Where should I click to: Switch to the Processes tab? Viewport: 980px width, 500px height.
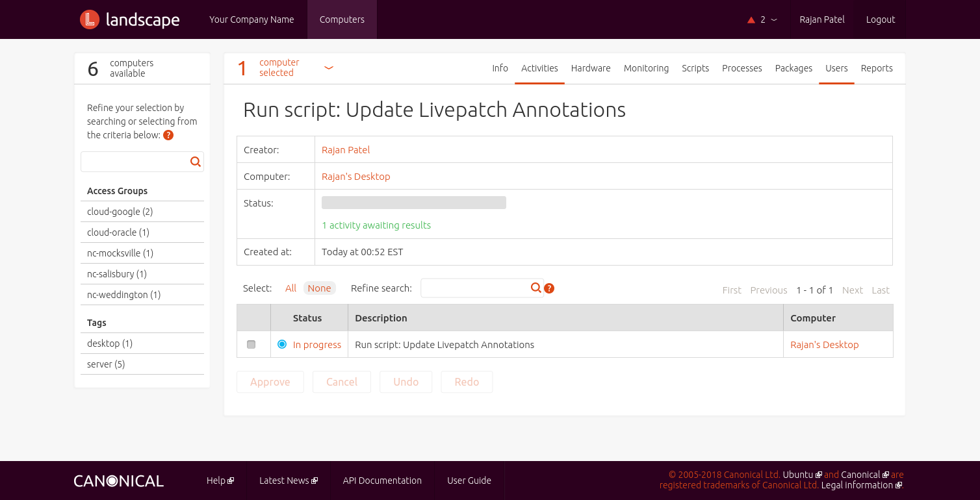741,68
